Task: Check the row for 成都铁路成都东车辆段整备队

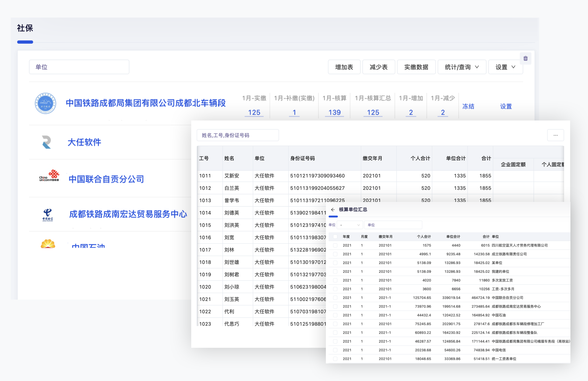Action: [335, 333]
